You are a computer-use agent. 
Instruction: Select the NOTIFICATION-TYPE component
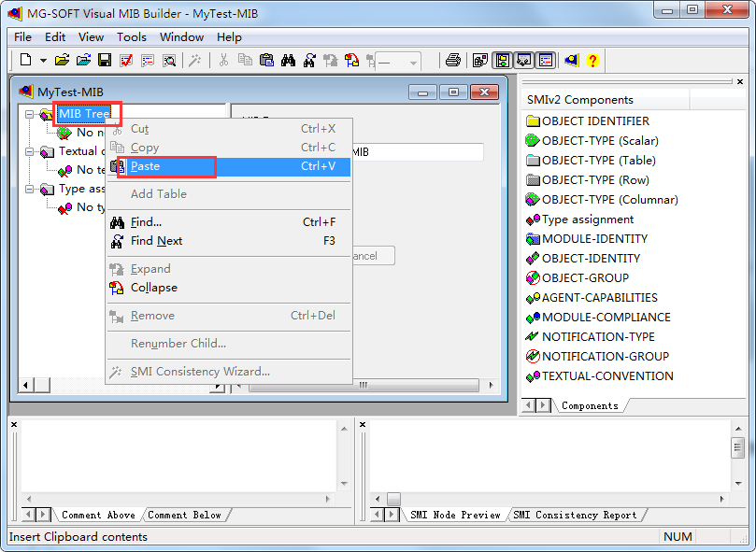point(598,336)
